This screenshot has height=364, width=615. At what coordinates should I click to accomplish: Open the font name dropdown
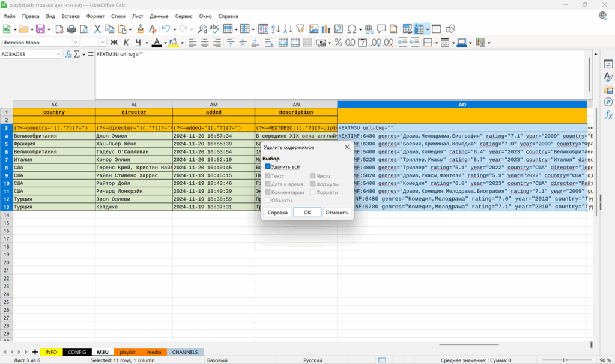pyautogui.click(x=76, y=43)
